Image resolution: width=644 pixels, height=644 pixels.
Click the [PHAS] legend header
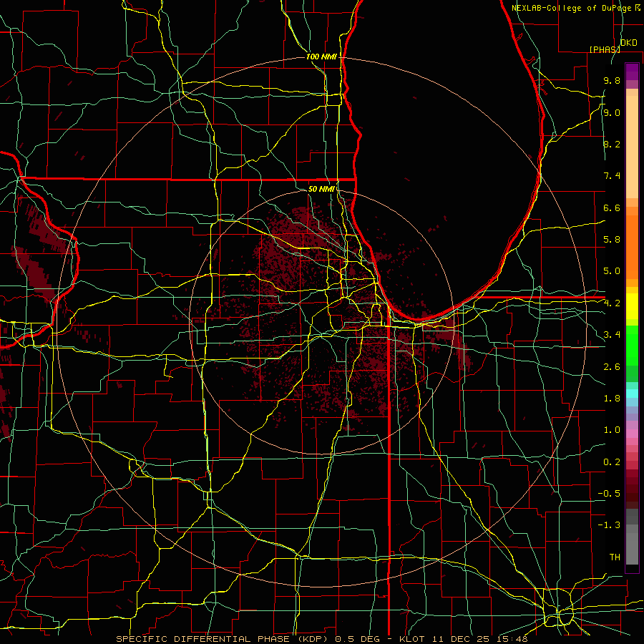tap(605, 49)
